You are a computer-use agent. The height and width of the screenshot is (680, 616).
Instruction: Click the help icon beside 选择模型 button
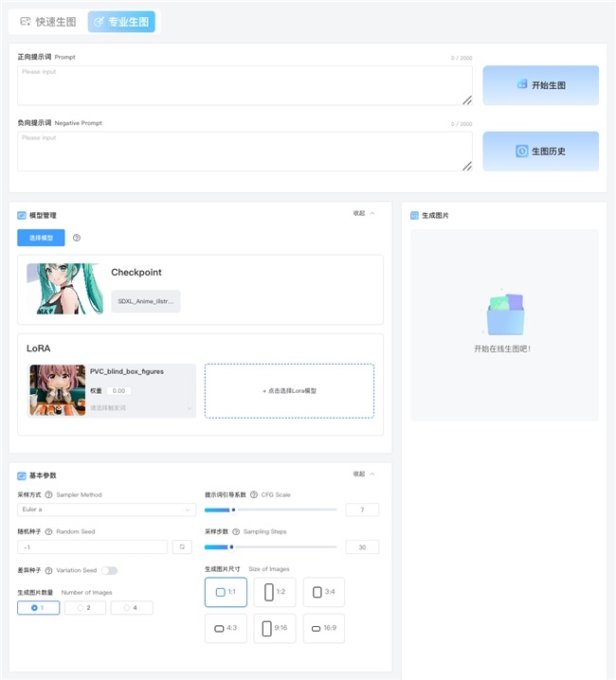[77, 238]
